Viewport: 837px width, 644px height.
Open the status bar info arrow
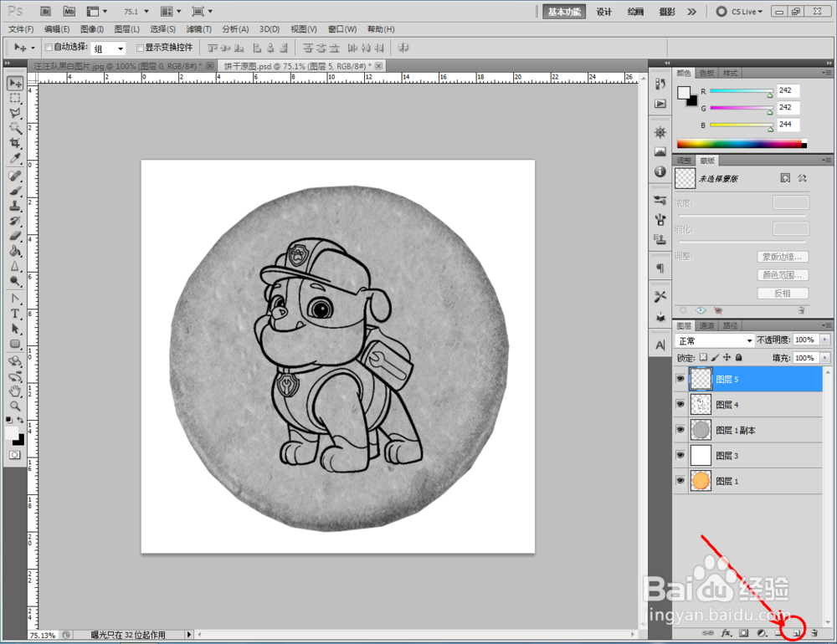(x=188, y=635)
